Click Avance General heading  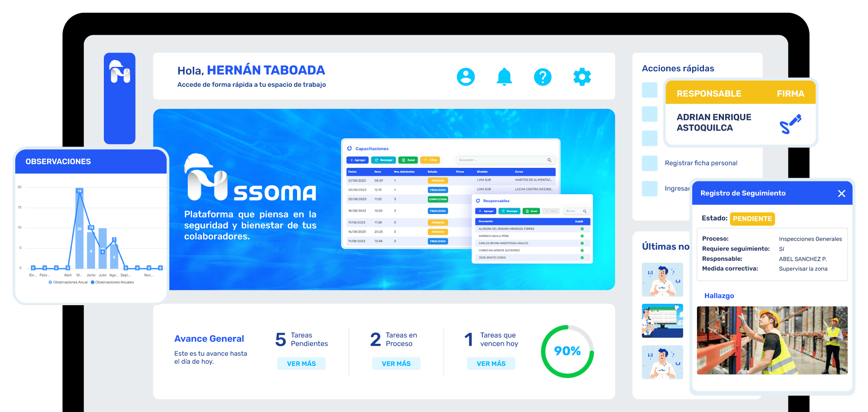click(209, 339)
